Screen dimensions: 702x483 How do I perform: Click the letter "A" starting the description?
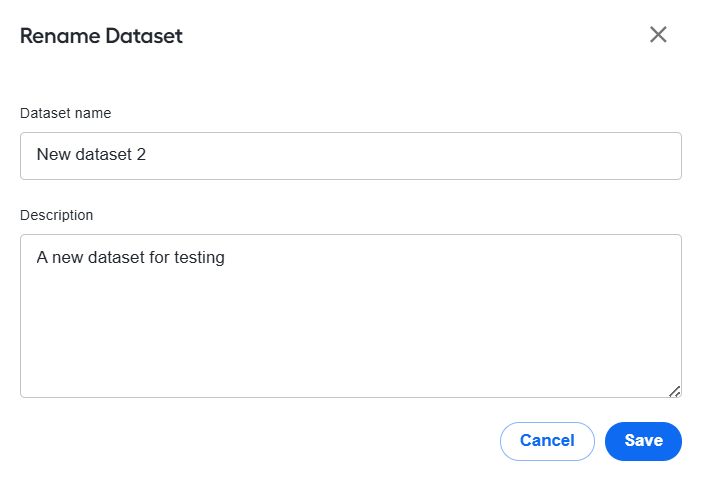pos(42,257)
